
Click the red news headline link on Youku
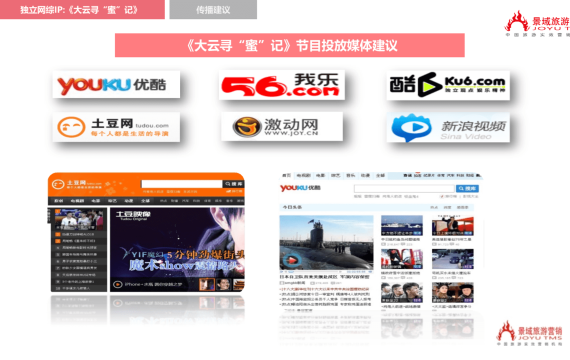[325, 289]
